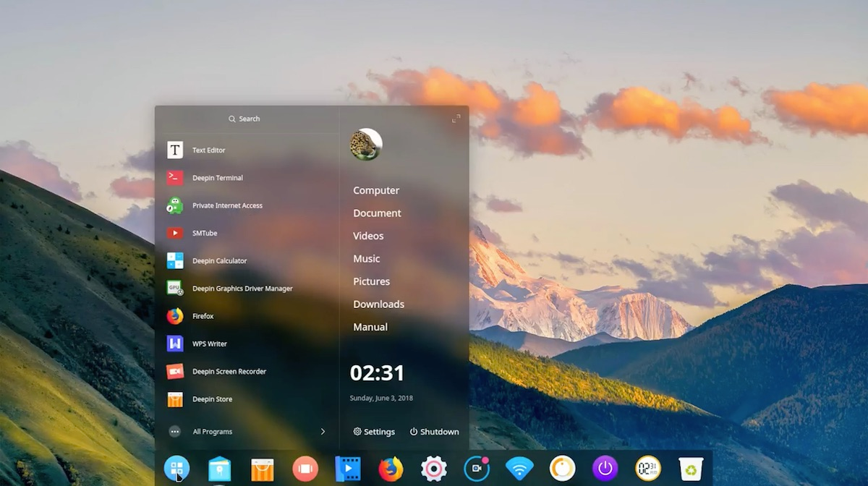Select the 'Deepin Calculator' label
The width and height of the screenshot is (868, 486).
click(220, 261)
